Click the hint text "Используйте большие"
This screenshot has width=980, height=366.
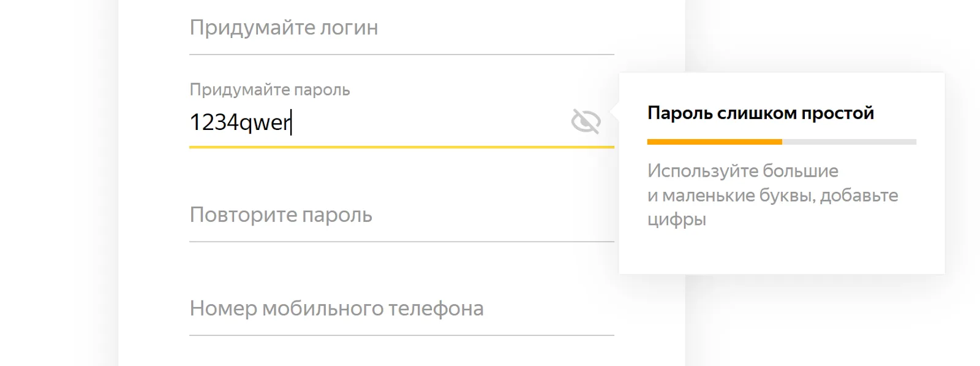[x=743, y=170]
